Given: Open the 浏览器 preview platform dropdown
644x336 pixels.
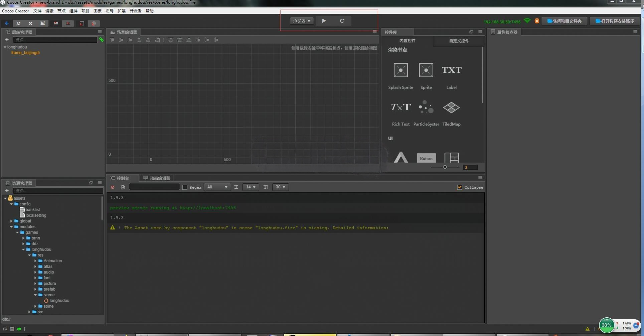Looking at the screenshot, I should pyautogui.click(x=302, y=21).
